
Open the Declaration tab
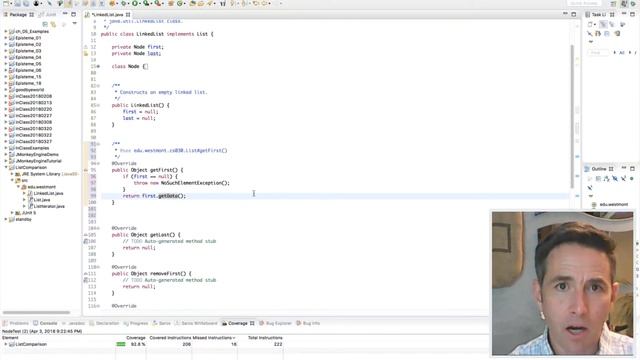click(104, 323)
